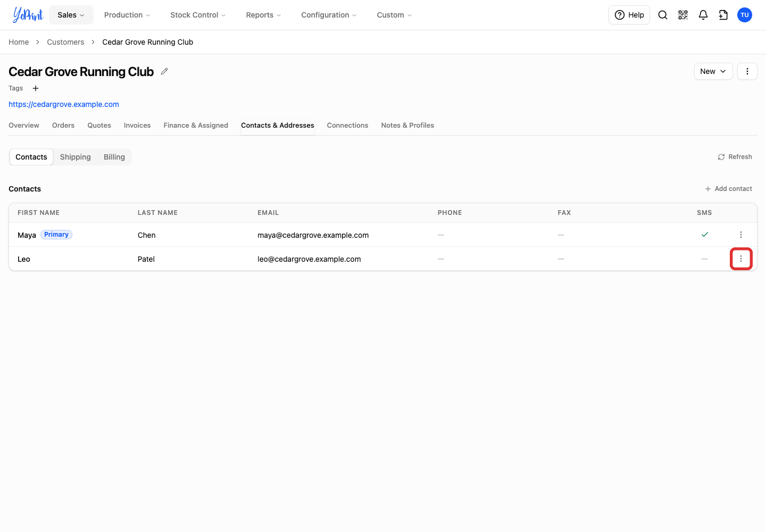Select leo@cedargrove.example.com email cell

tap(309, 259)
